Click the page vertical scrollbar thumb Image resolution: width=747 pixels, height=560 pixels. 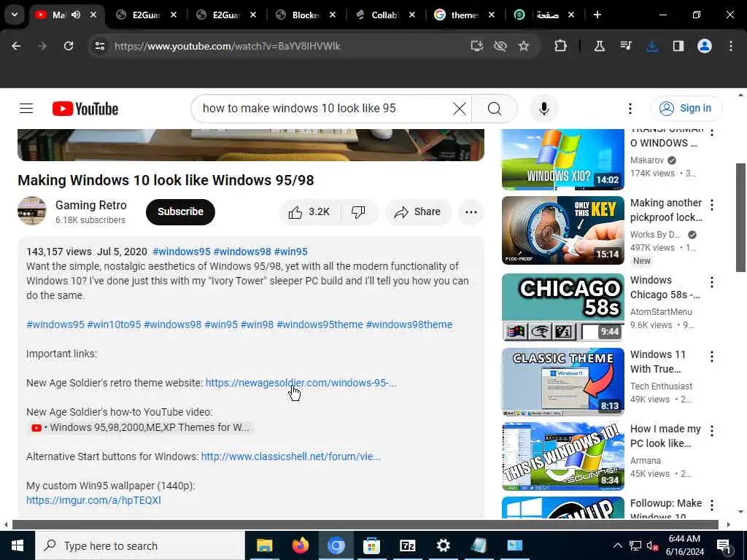click(740, 217)
